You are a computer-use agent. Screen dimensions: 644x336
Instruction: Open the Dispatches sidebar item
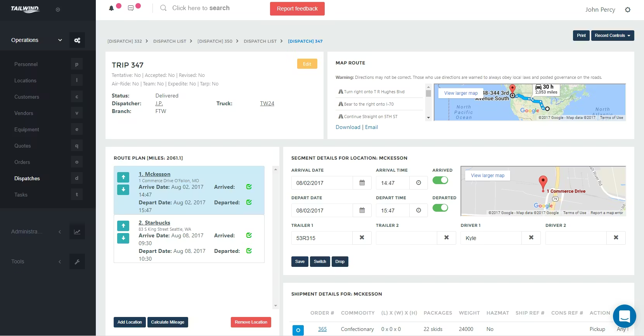coord(27,178)
